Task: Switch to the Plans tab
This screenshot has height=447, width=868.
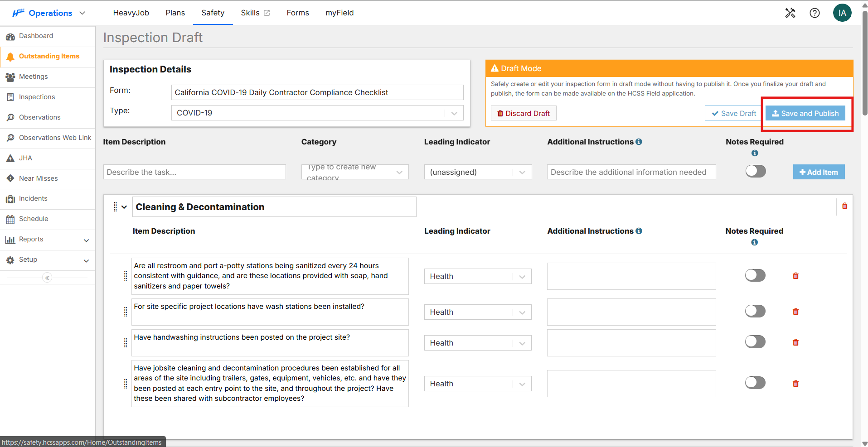Action: coord(175,13)
